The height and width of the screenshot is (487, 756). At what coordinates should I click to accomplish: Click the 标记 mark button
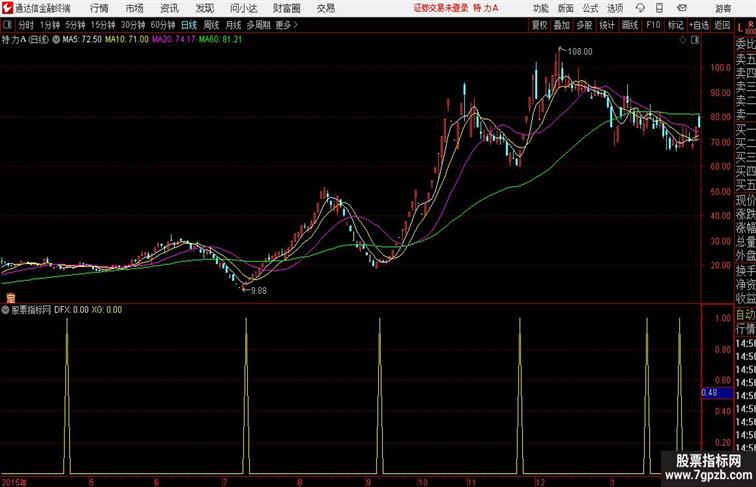[x=675, y=25]
